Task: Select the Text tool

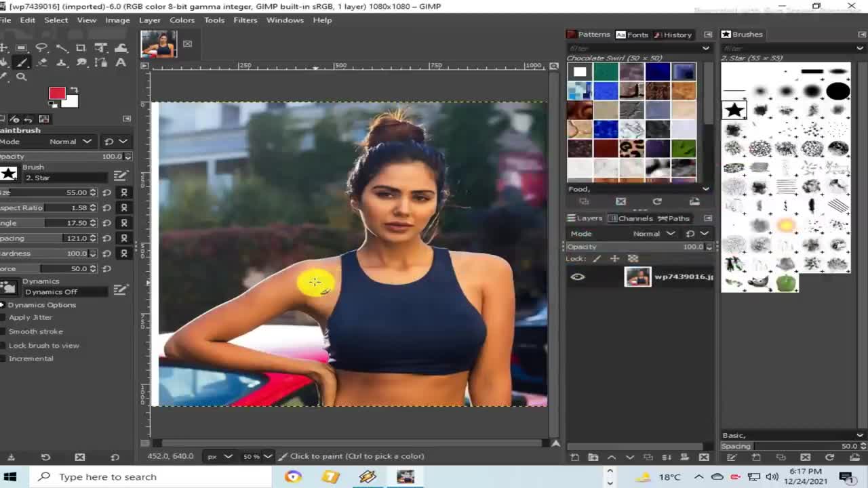Action: click(121, 62)
